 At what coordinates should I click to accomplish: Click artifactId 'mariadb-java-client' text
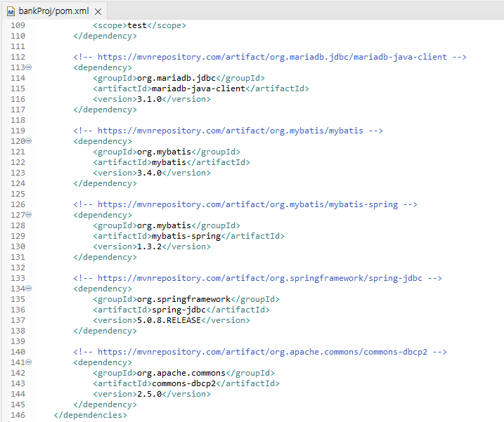coord(198,88)
